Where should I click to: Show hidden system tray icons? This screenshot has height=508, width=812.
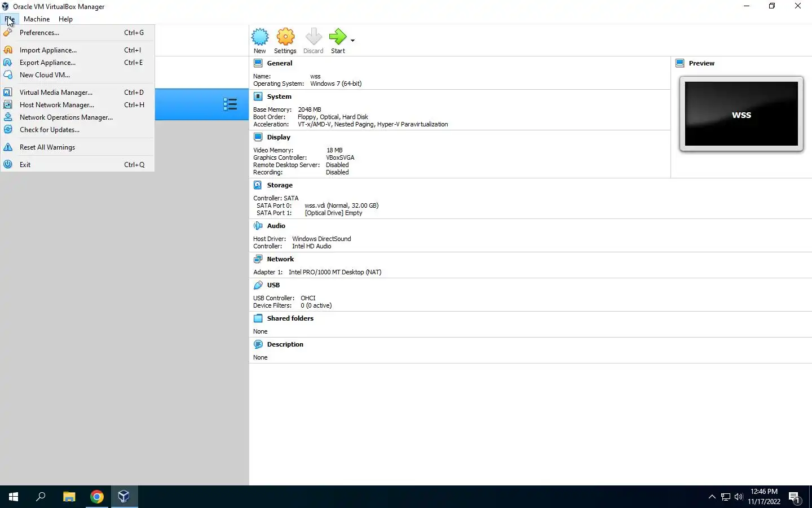712,497
